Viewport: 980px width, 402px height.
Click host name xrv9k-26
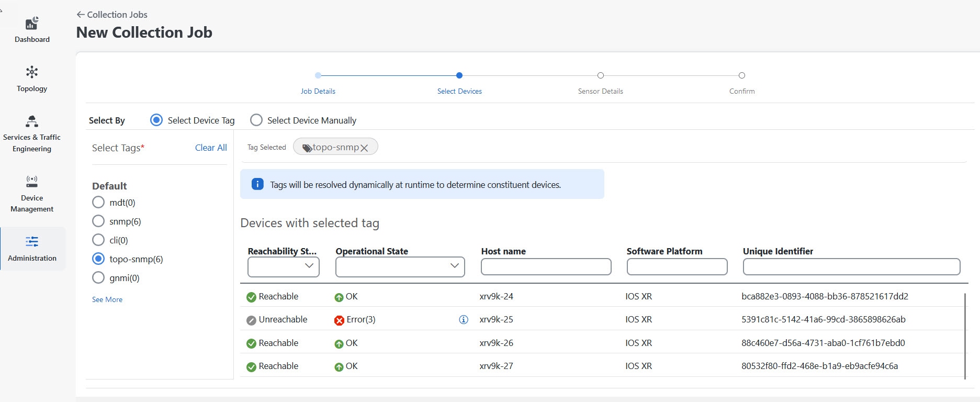pos(496,343)
